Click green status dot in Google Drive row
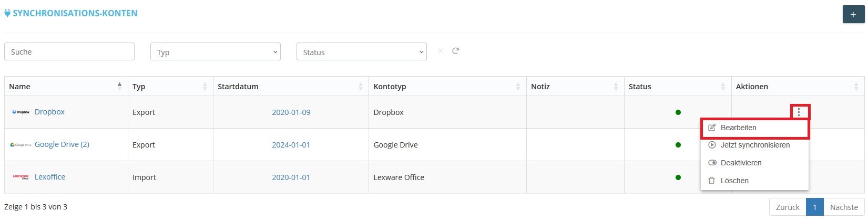 (678, 145)
